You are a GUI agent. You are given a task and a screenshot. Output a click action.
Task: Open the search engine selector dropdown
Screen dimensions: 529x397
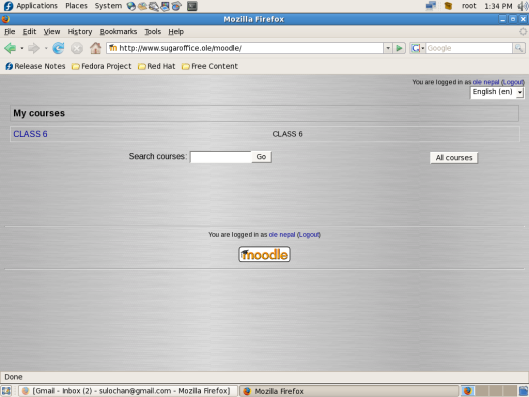417,48
